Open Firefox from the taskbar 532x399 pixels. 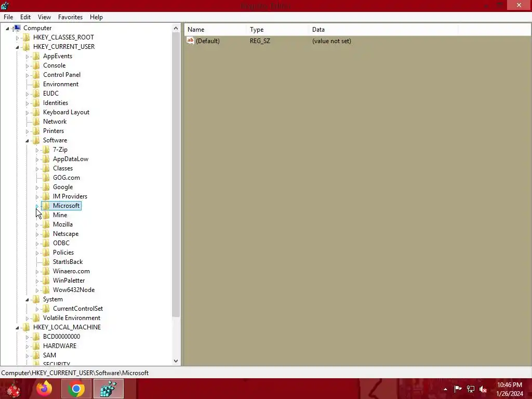(x=44, y=389)
